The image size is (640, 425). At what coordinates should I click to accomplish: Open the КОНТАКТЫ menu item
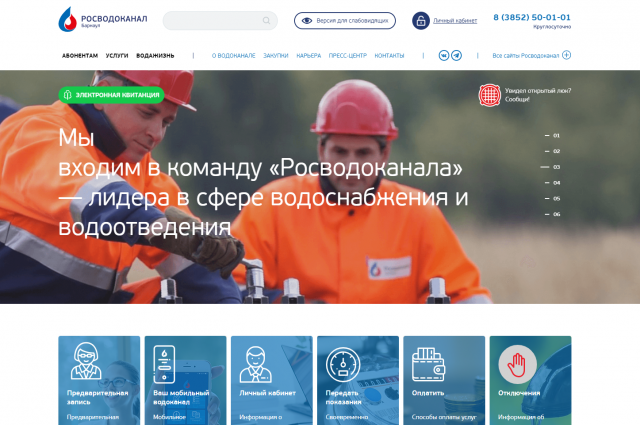click(389, 56)
